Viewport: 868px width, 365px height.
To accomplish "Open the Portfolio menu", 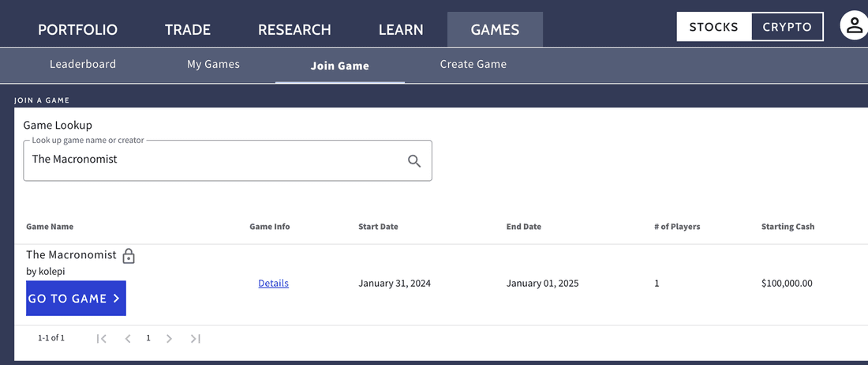I will (x=77, y=29).
